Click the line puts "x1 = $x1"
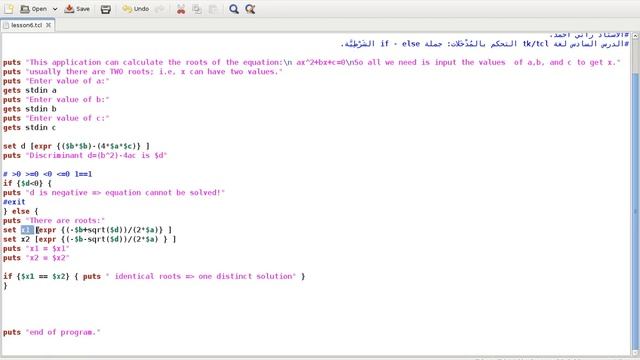The width and height of the screenshot is (640, 360). [x=36, y=249]
